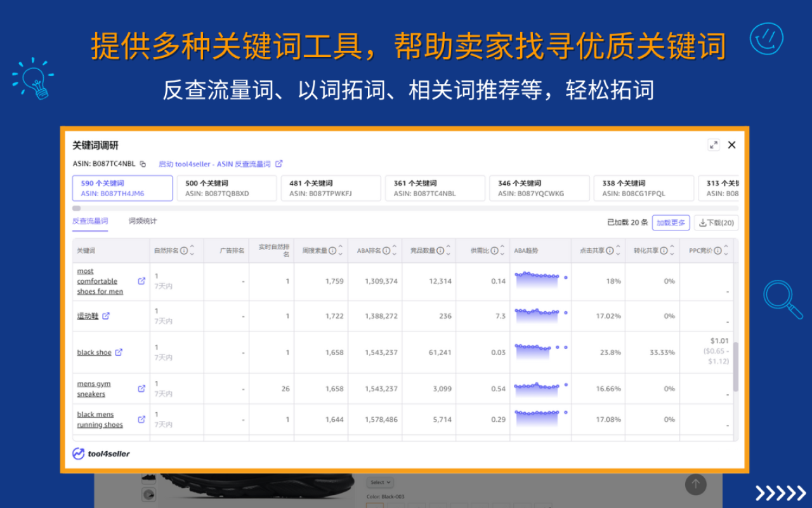The image size is (812, 508).
Task: View info tooltip icon on ABA排名 column
Action: 386,250
